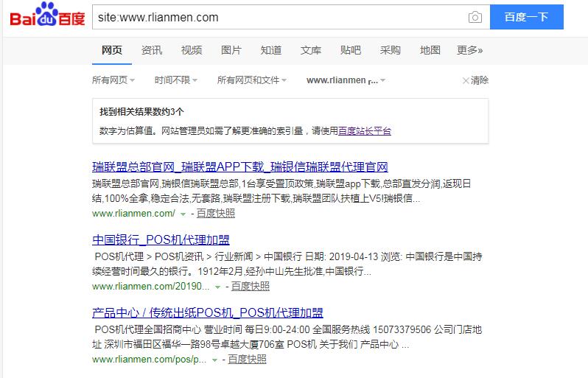Open result 产品中心 / 传统出纸POS机

tap(207, 312)
